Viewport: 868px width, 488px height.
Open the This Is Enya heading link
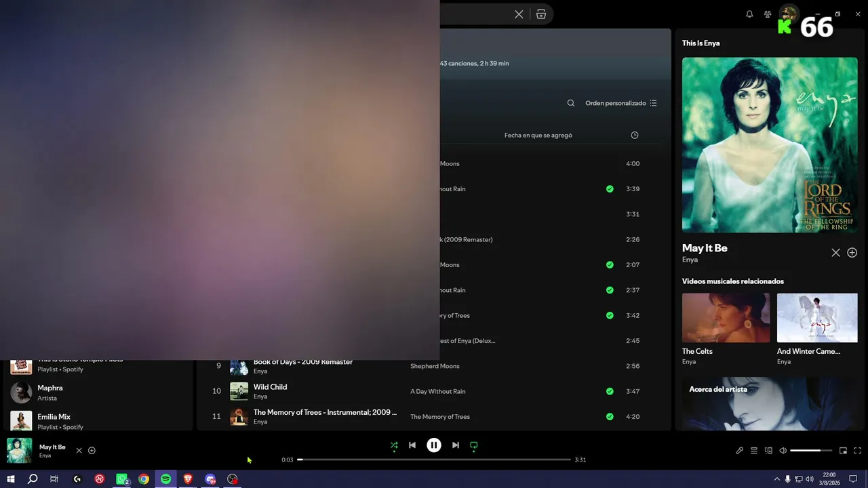701,43
